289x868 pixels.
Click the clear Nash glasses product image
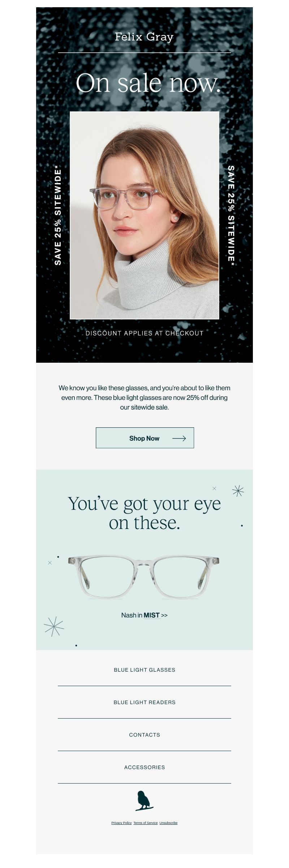click(143, 577)
